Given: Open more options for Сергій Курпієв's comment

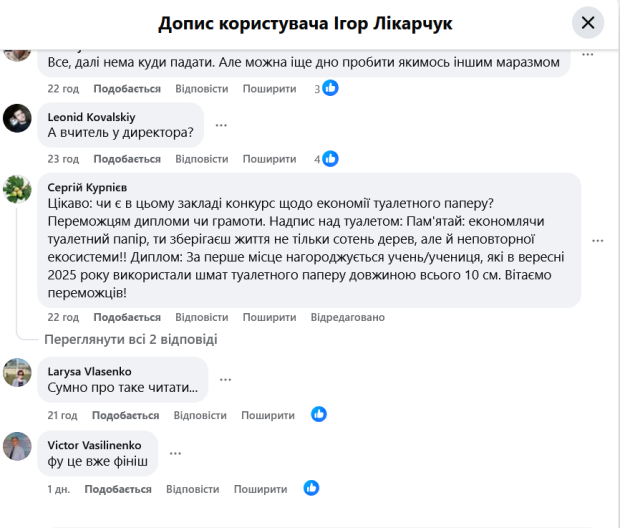Looking at the screenshot, I should point(598,241).
